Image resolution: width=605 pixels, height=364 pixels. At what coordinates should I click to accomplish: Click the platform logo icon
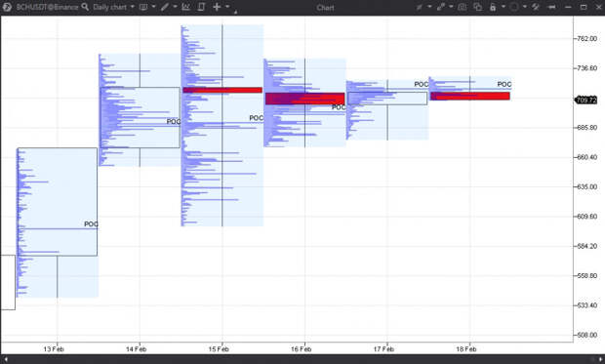(7, 7)
